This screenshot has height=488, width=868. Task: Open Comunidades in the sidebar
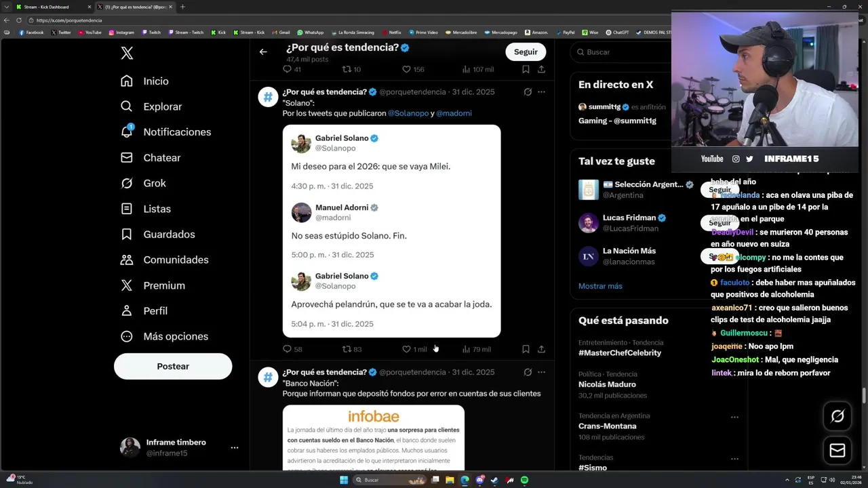click(x=164, y=260)
